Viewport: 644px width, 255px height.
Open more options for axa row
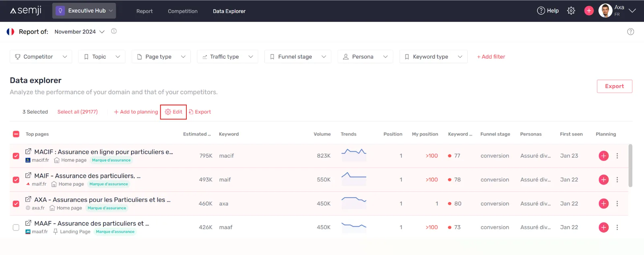[x=617, y=204]
